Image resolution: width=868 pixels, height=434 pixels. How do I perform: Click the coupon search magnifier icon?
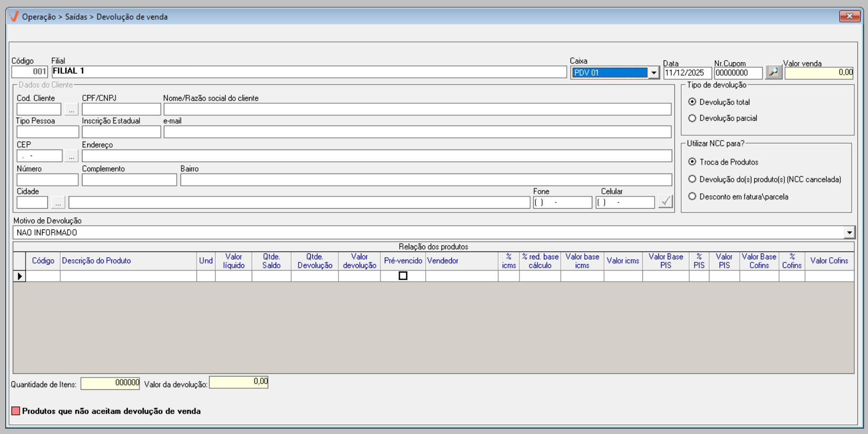coord(773,72)
